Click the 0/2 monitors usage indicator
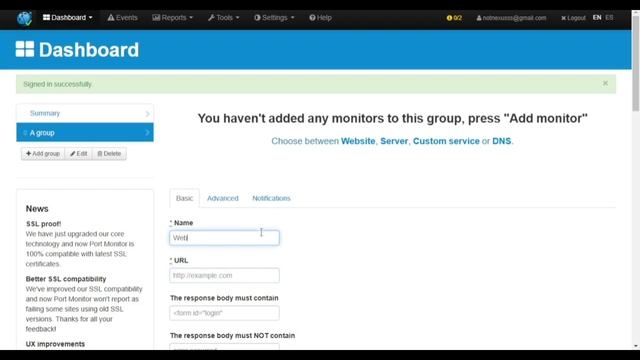 coord(454,18)
